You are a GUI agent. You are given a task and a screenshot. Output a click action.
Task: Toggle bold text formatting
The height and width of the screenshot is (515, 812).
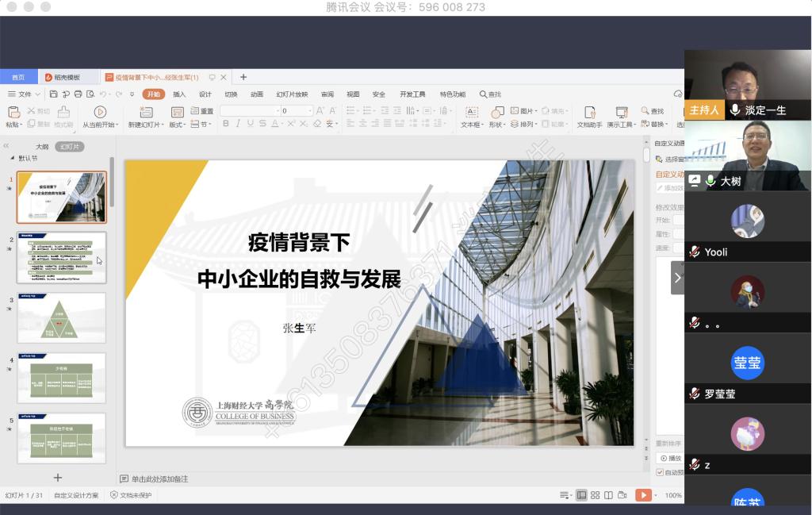pos(226,124)
